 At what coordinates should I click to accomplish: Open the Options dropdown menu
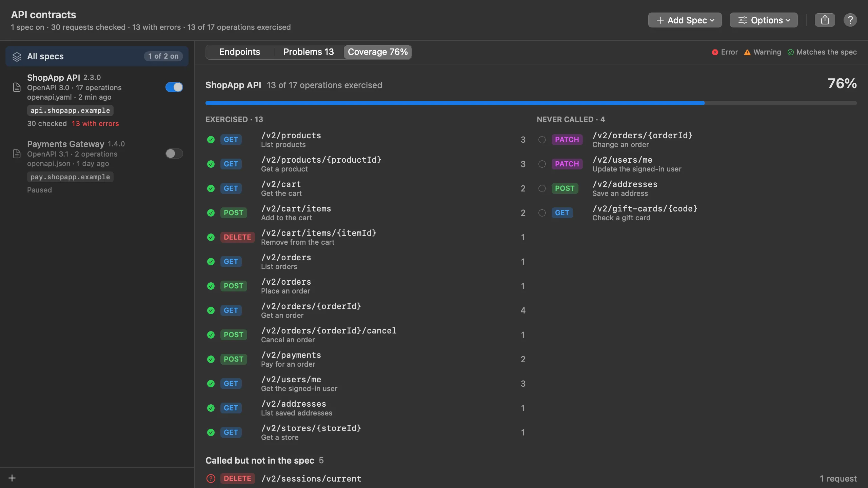(764, 20)
